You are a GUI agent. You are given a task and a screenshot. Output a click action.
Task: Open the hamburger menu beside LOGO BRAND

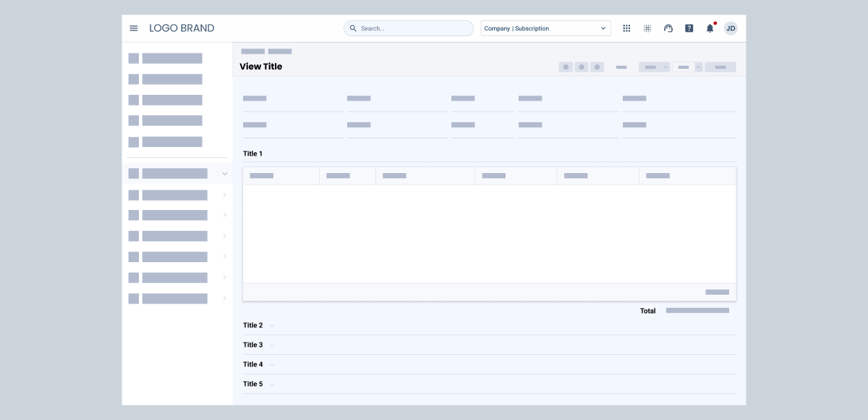(134, 28)
